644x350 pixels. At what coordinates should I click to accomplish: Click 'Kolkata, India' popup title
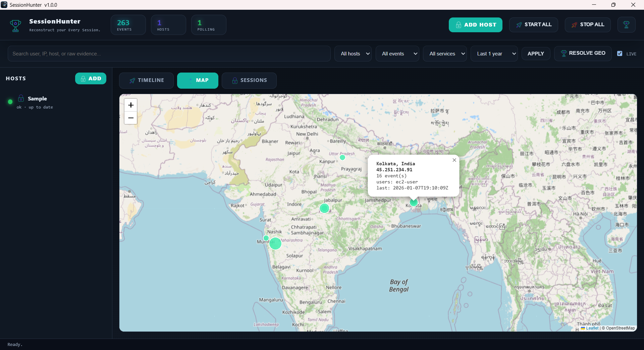(x=396, y=164)
